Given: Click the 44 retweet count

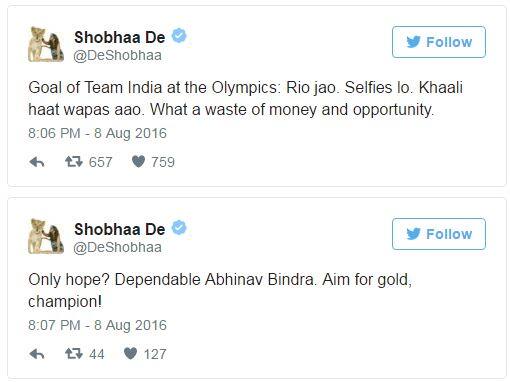Looking at the screenshot, I should 97,354.
